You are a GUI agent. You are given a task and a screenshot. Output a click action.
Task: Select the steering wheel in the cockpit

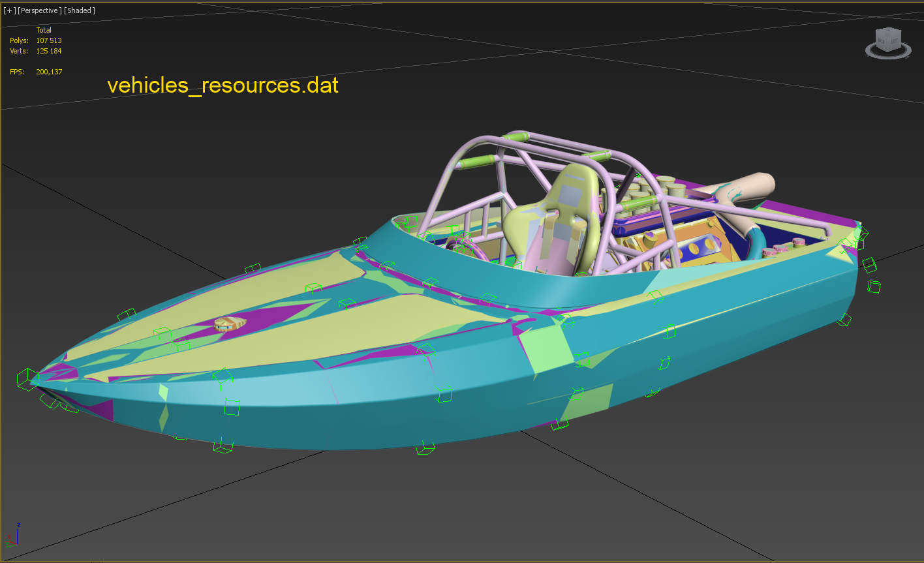463,247
